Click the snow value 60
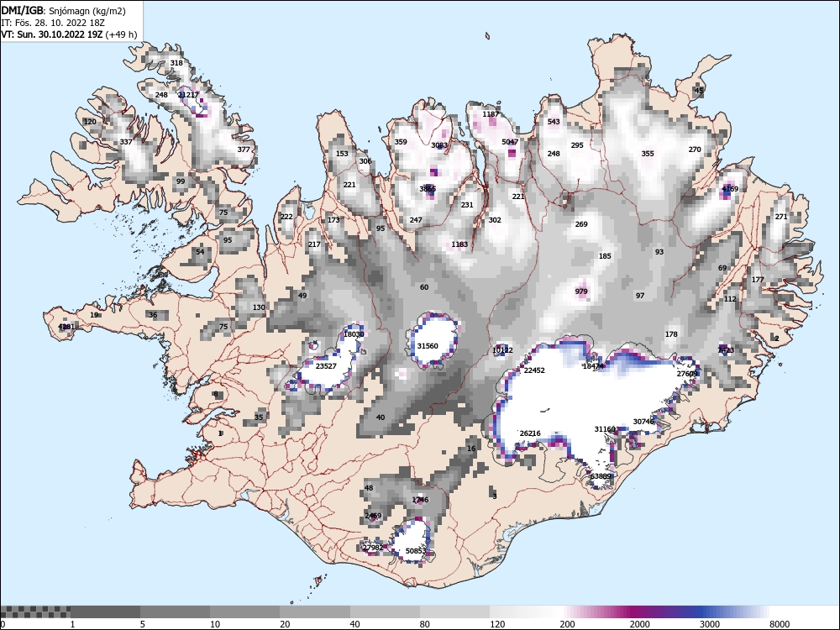Viewport: 840px width, 630px height. (x=424, y=287)
